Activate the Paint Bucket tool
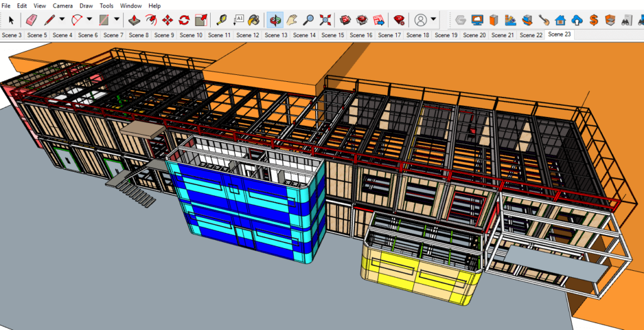 pos(253,20)
